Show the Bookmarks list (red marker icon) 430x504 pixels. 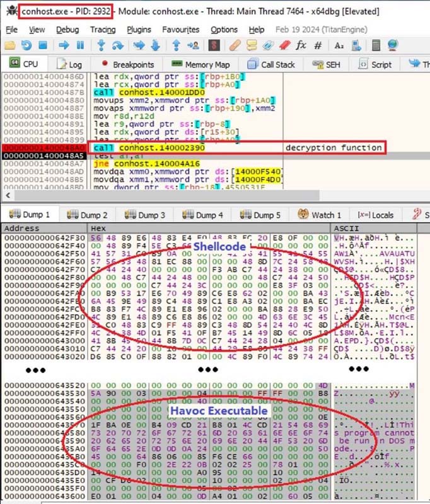point(285,45)
